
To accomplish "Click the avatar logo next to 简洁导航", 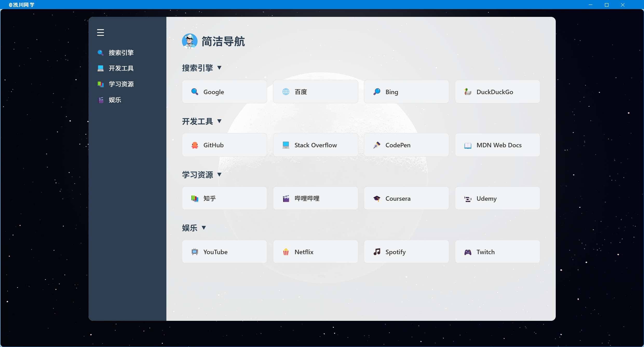I will tap(190, 41).
